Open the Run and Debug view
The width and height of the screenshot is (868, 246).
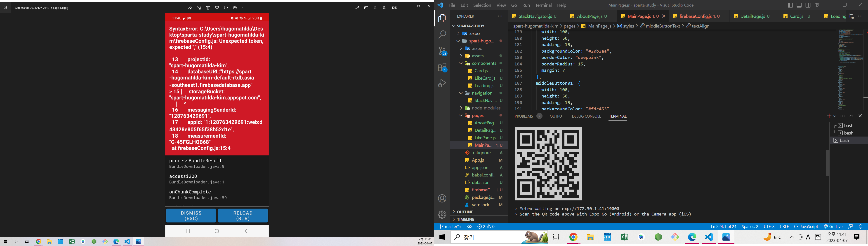[x=442, y=84]
